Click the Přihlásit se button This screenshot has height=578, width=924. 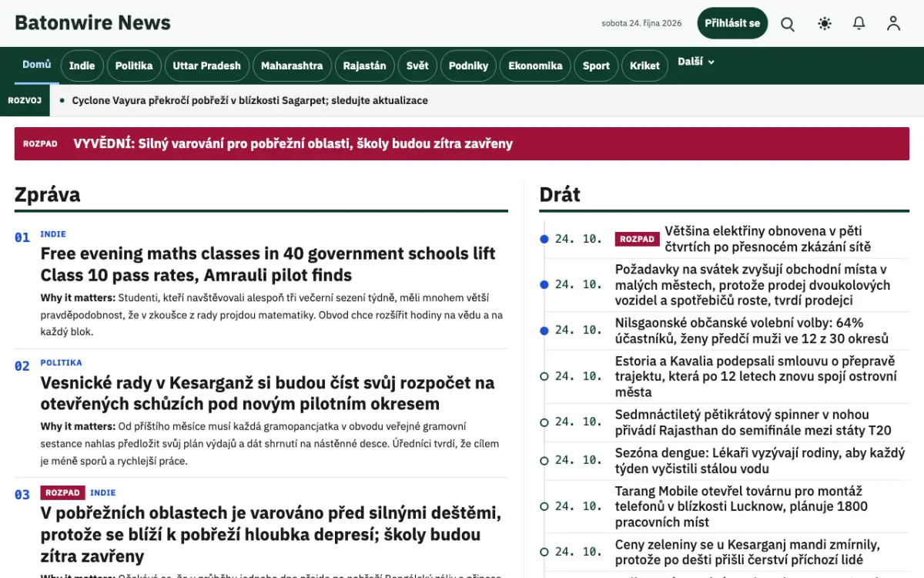click(x=732, y=23)
